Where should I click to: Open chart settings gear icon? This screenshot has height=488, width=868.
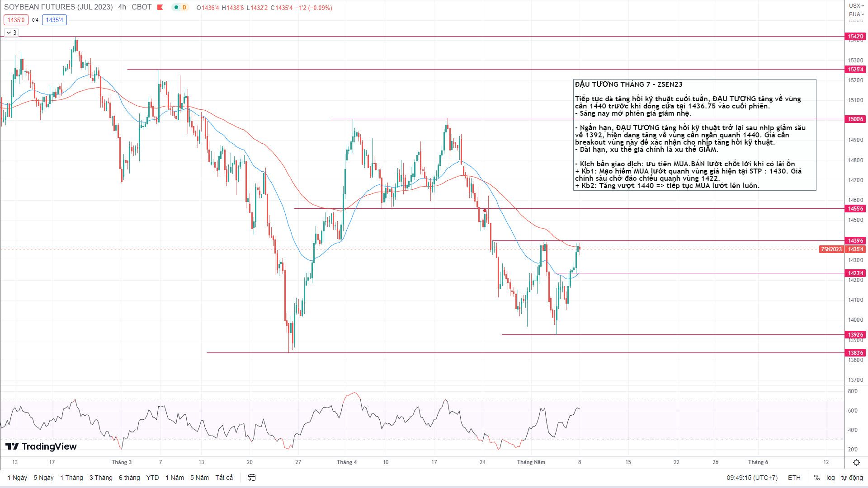(856, 462)
